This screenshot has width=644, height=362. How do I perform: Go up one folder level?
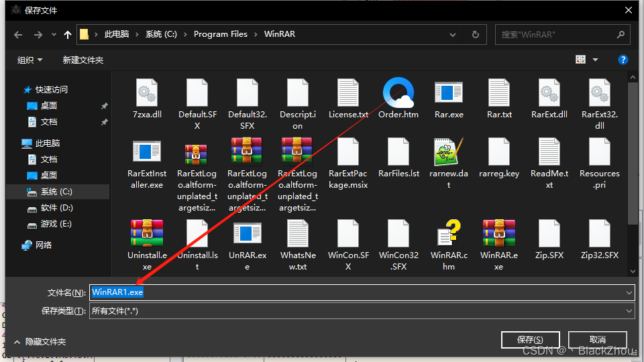pos(68,35)
